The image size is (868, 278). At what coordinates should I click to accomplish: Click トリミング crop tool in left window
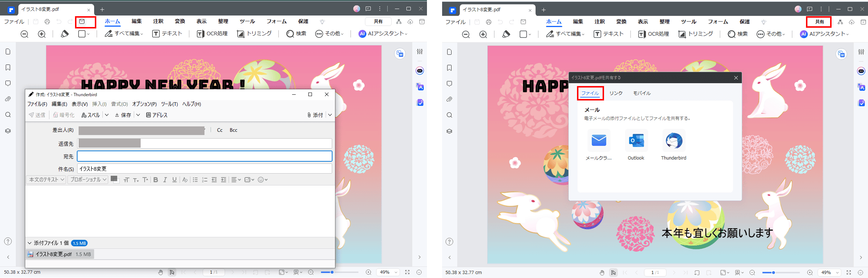254,34
